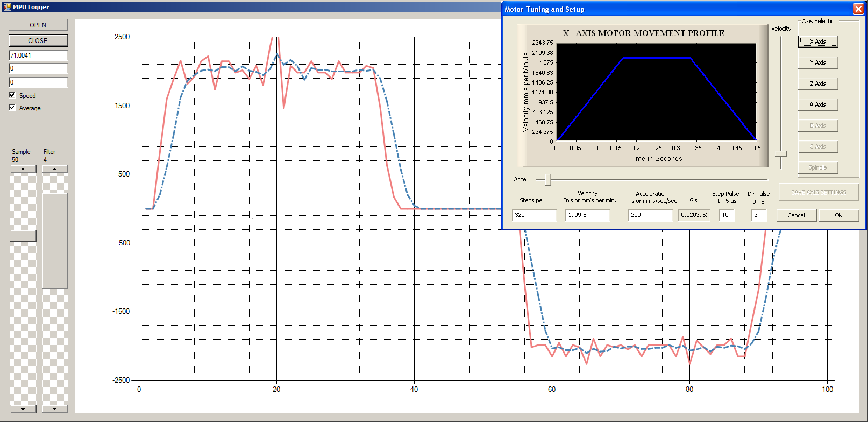
Task: Click the Step Pulse field showing 10
Action: tap(726, 215)
